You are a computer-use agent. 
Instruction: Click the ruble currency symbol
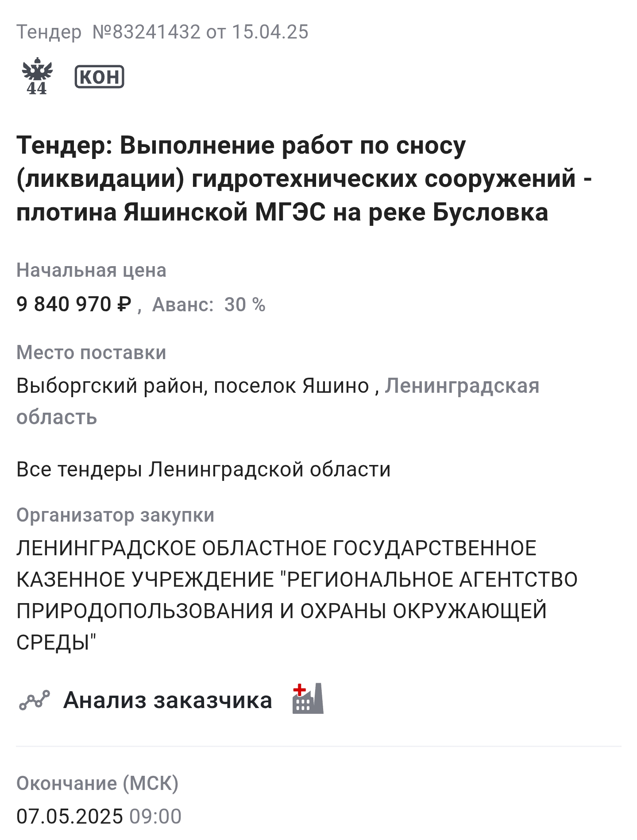click(x=125, y=305)
